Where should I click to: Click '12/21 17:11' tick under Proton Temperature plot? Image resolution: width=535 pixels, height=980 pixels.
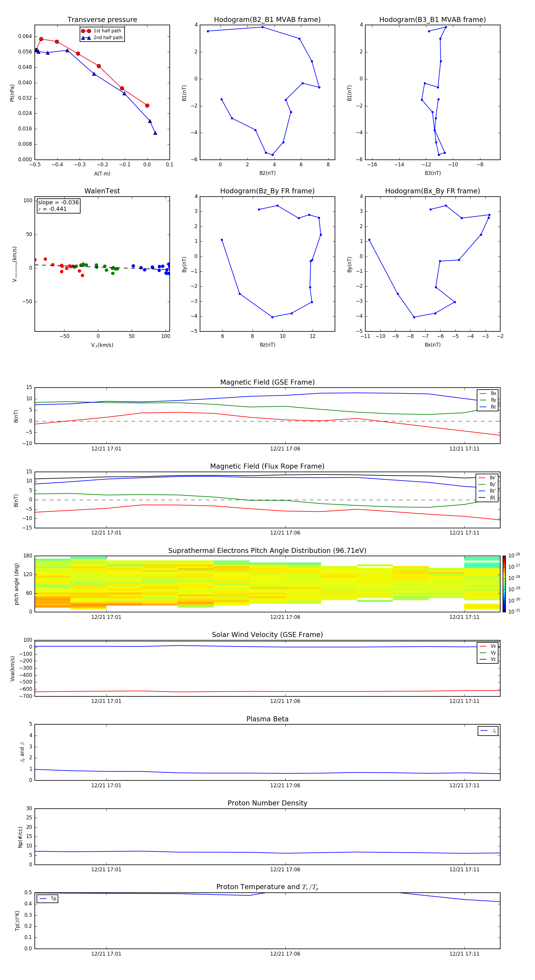pyautogui.click(x=464, y=954)
